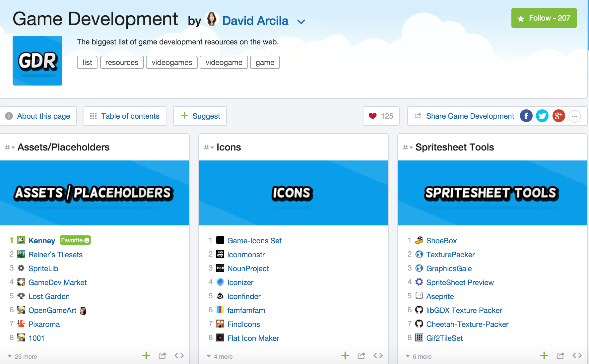This screenshot has width=589, height=364.
Task: Share on Google Plus icon
Action: click(558, 116)
